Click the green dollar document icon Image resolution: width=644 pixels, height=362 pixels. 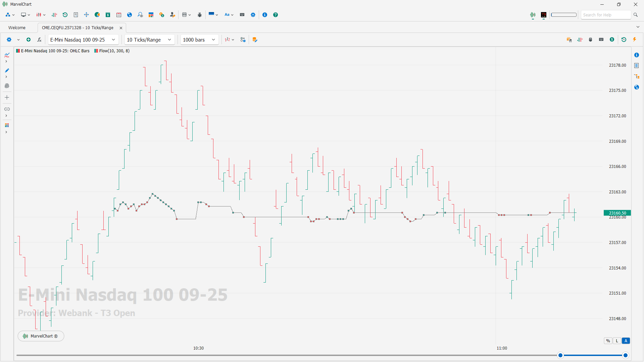pyautogui.click(x=108, y=15)
